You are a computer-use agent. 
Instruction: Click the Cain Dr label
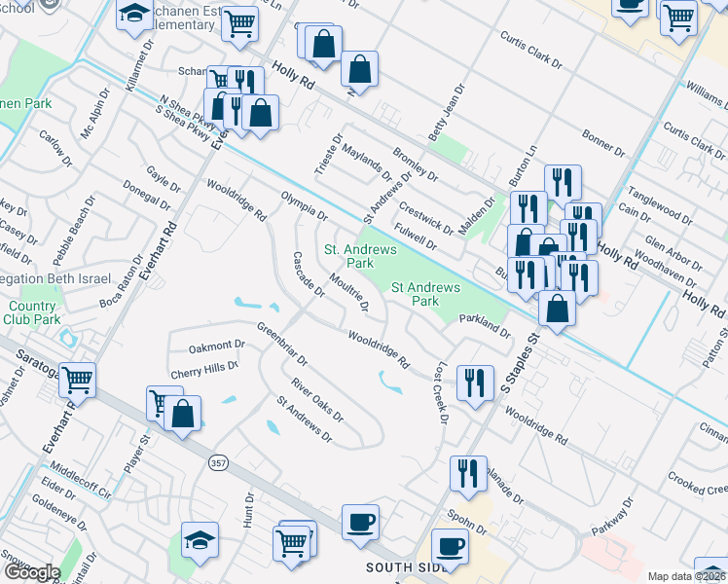635,212
